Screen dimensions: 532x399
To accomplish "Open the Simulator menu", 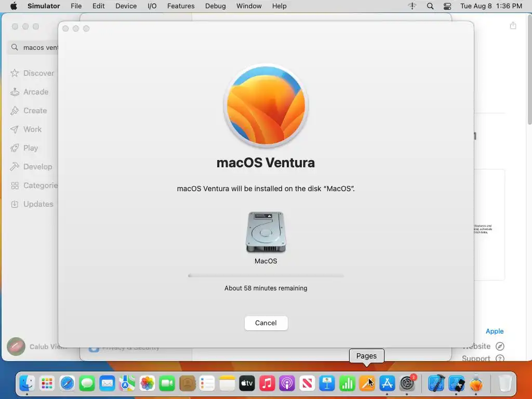I will tap(44, 6).
